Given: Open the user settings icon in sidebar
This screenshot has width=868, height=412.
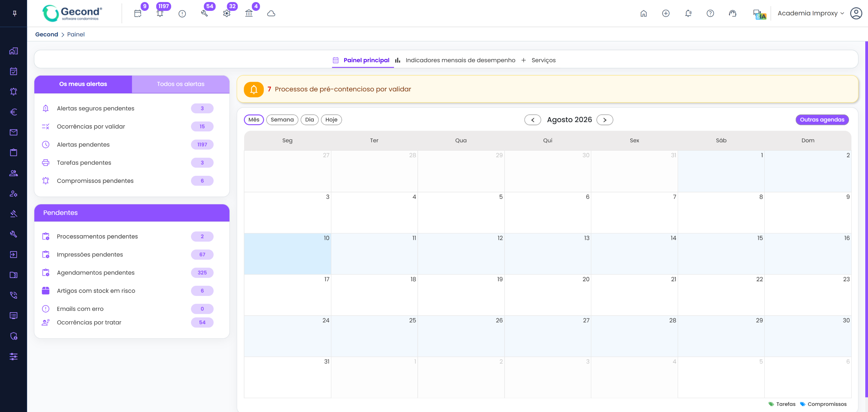Looking at the screenshot, I should (x=14, y=193).
